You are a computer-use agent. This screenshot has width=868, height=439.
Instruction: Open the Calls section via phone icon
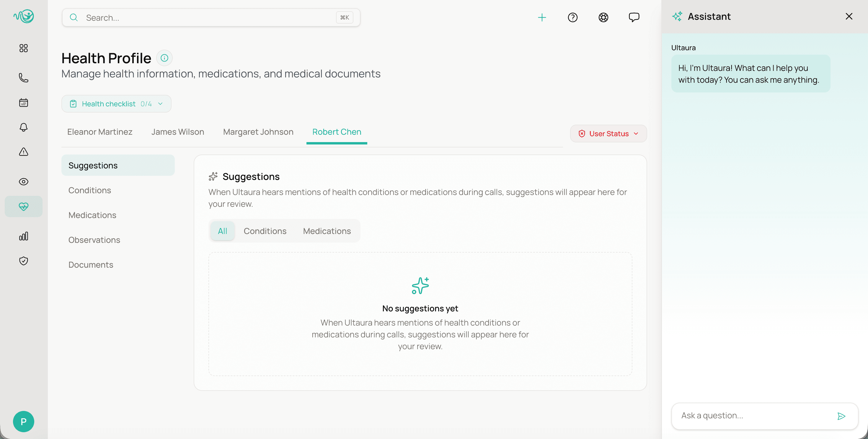click(x=23, y=78)
